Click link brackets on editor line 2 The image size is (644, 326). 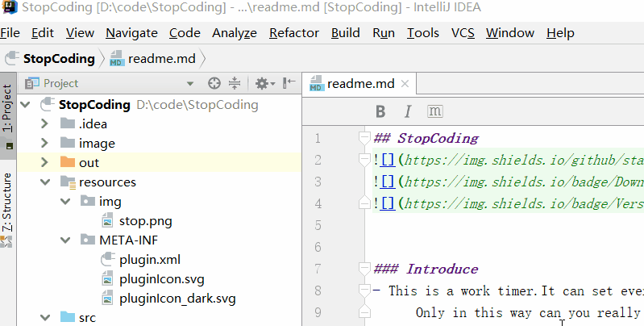(388, 160)
